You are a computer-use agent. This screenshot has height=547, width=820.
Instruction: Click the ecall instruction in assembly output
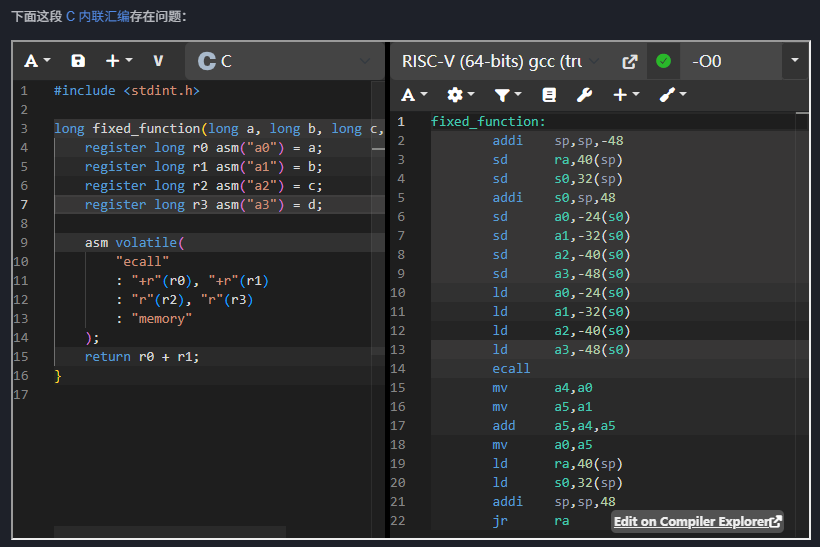[x=511, y=369]
